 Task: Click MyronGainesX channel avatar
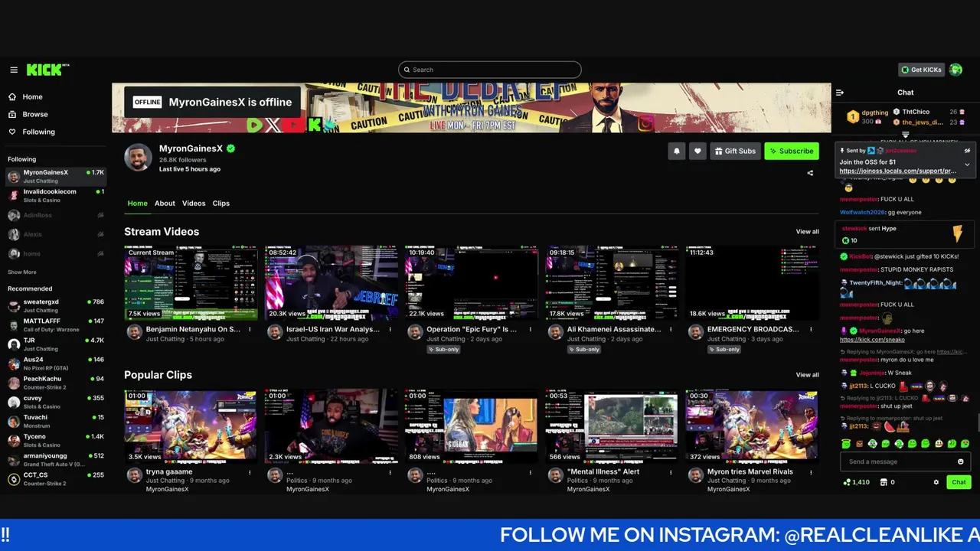pyautogui.click(x=139, y=157)
